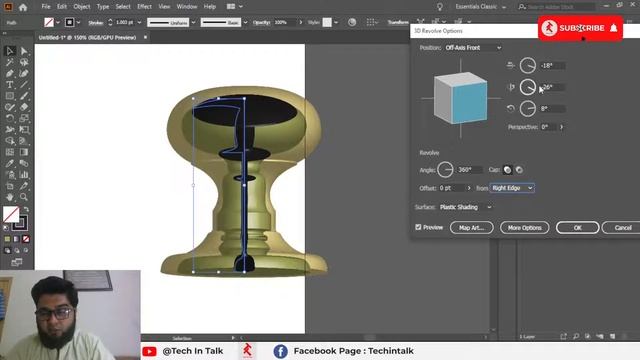Select the Eraser tool
Viewport: 640px width, 360px height.
click(x=24, y=107)
